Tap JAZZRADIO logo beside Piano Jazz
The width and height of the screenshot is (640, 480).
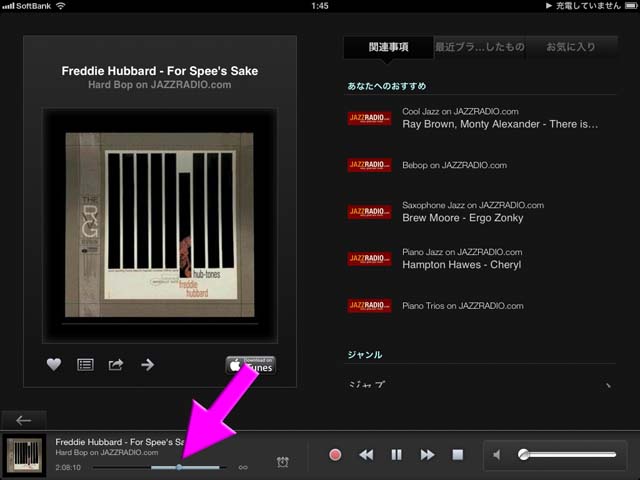(369, 258)
